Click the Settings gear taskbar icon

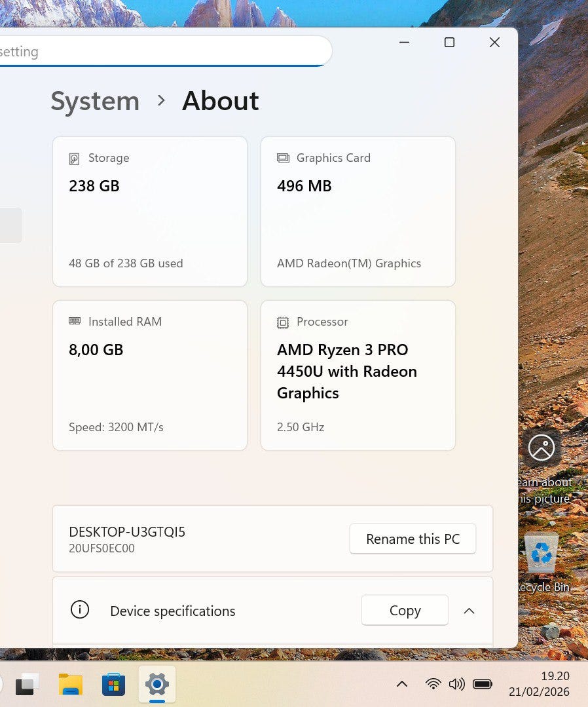[x=157, y=685]
